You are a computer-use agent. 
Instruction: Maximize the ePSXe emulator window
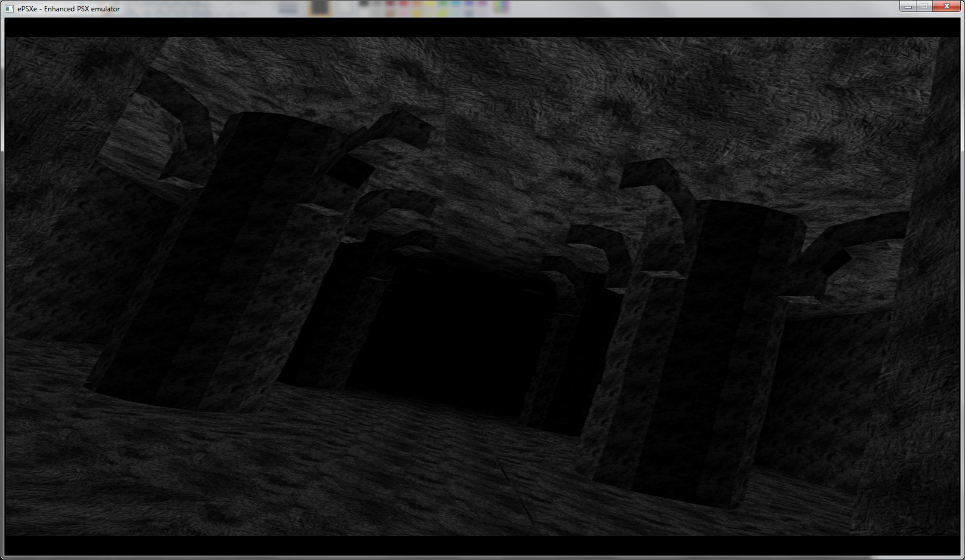(924, 7)
